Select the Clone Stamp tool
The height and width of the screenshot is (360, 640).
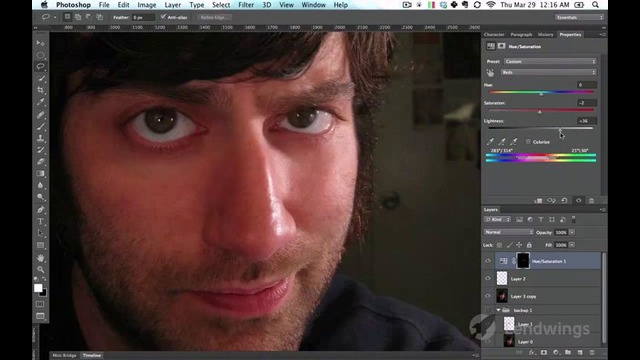coord(40,139)
